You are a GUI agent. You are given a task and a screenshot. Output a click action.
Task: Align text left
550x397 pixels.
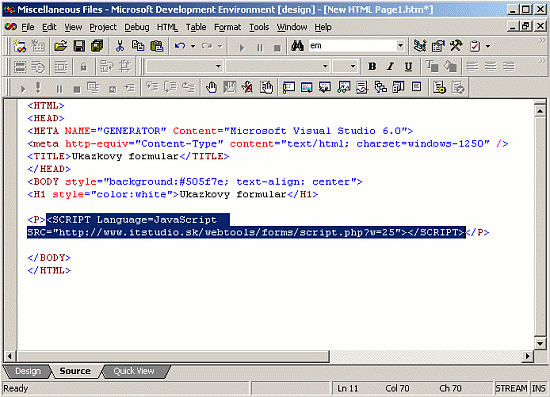472,66
